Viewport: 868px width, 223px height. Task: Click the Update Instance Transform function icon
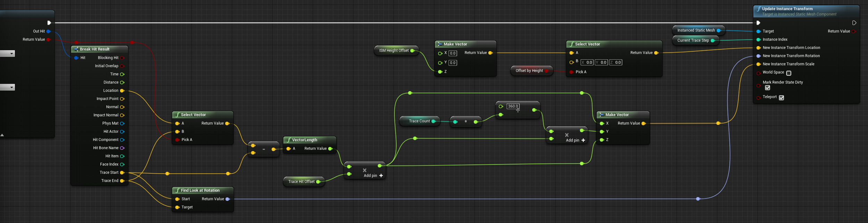pos(759,9)
